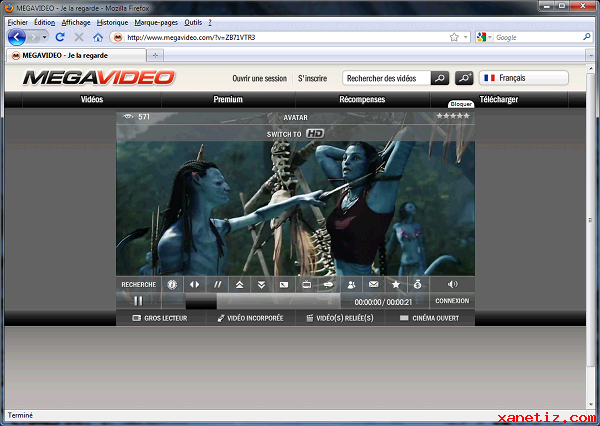The height and width of the screenshot is (426, 600).
Task: Open the search engine selector dropdown
Action: coord(484,37)
